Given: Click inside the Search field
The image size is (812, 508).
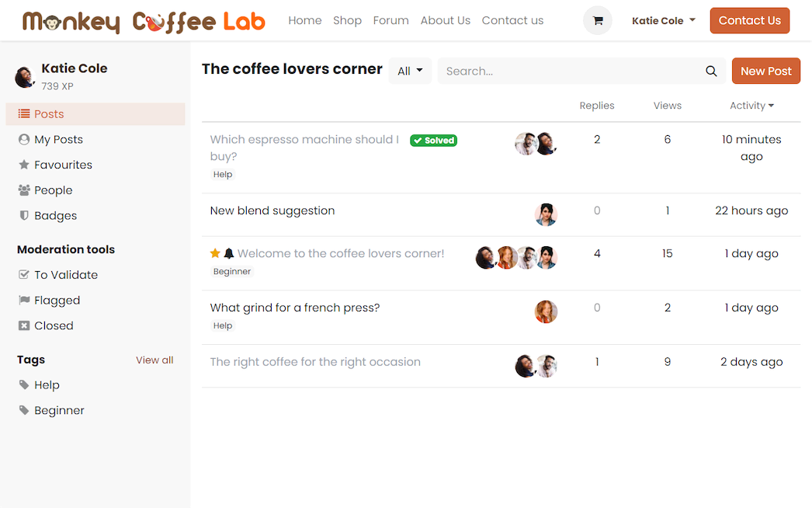Looking at the screenshot, I should [x=543, y=71].
